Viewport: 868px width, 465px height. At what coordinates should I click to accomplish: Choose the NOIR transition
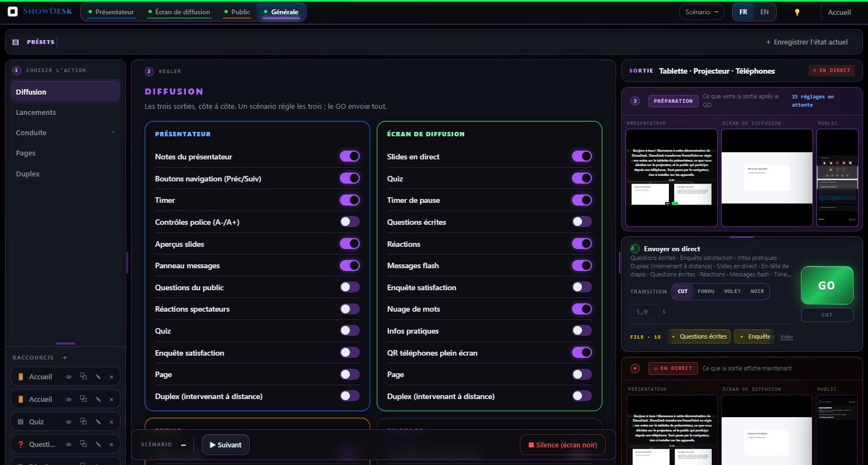(757, 291)
